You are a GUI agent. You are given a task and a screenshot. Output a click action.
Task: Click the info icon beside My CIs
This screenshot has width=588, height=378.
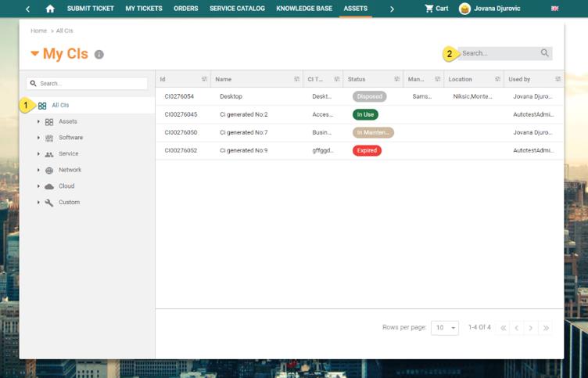[99, 55]
